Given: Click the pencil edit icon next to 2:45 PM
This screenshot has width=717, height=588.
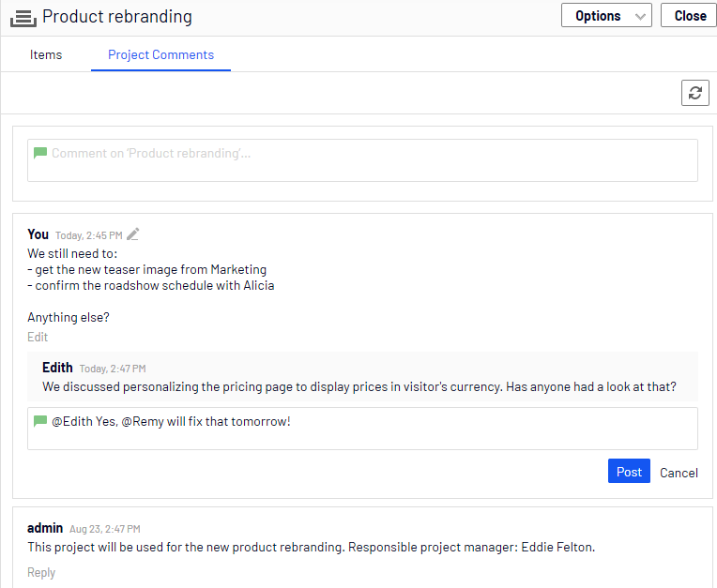Looking at the screenshot, I should tap(133, 234).
